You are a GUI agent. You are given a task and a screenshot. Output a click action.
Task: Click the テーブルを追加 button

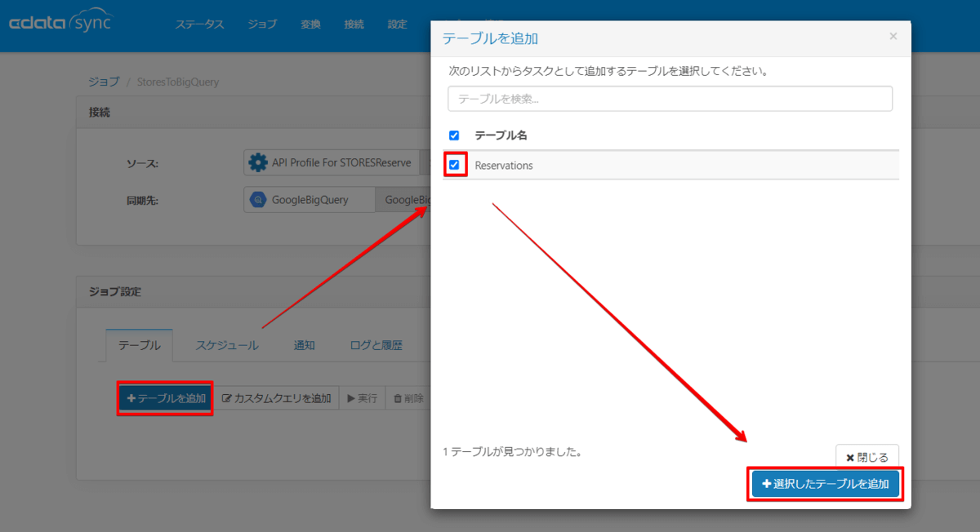pyautogui.click(x=166, y=398)
